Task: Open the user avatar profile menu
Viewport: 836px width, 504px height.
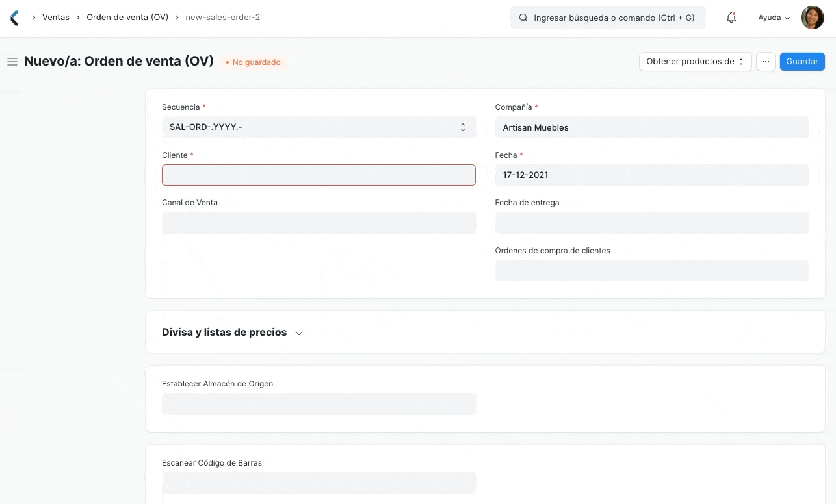Action: pyautogui.click(x=812, y=18)
